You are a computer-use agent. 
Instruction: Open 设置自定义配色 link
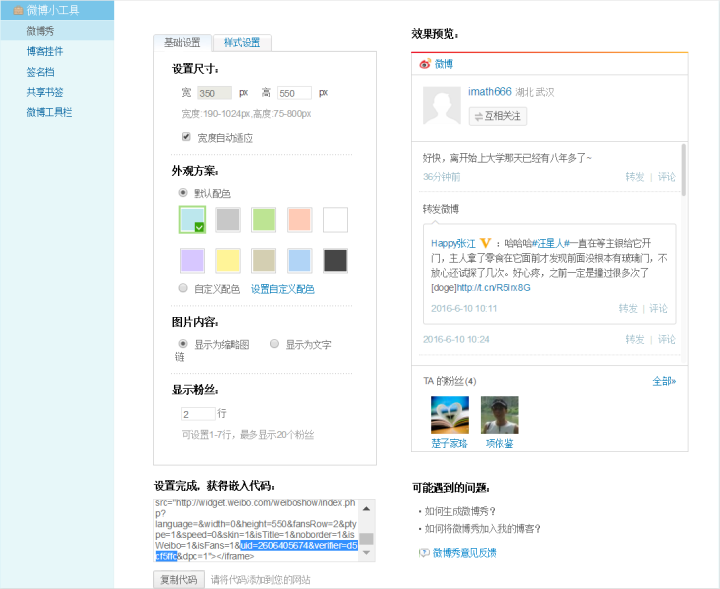coord(282,289)
